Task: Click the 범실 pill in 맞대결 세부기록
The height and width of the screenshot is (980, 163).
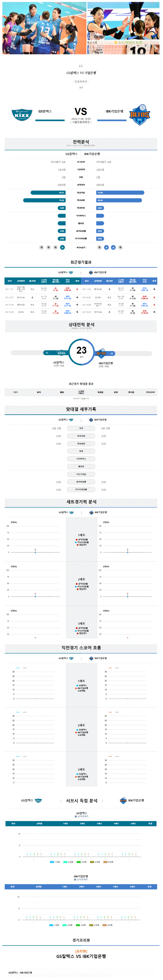Action: point(81,451)
